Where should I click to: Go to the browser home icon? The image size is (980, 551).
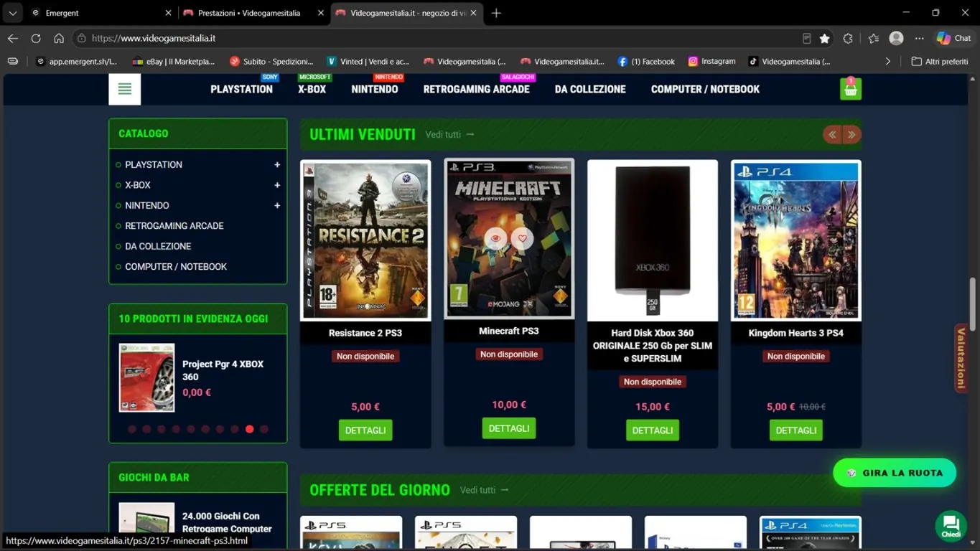(x=59, y=38)
